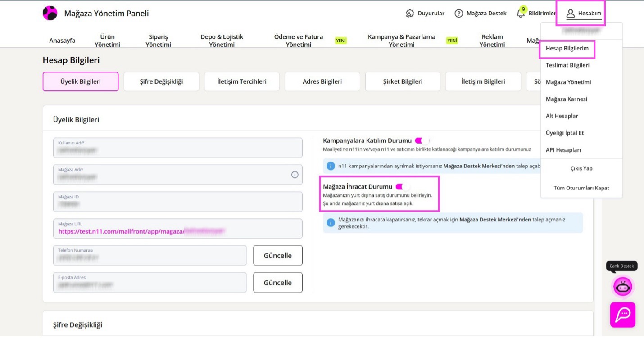Click the Telefon Numarası input field
This screenshot has height=338, width=644.
click(x=150, y=255)
